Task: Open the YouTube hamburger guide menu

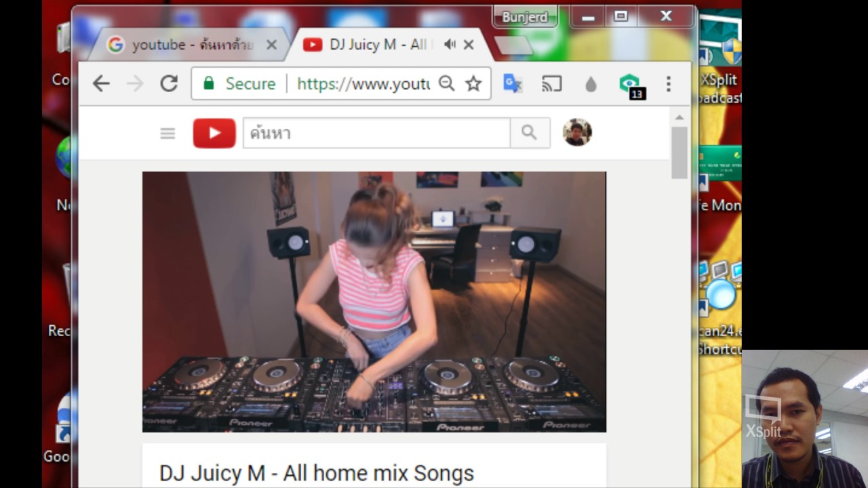Action: point(167,134)
